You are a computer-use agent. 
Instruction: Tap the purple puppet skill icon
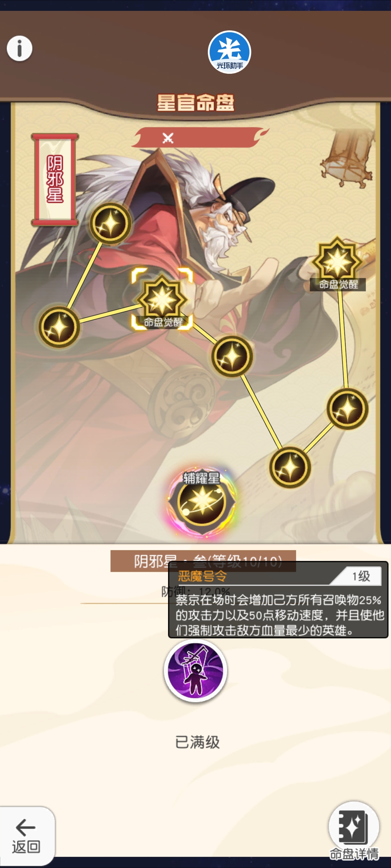[195, 671]
